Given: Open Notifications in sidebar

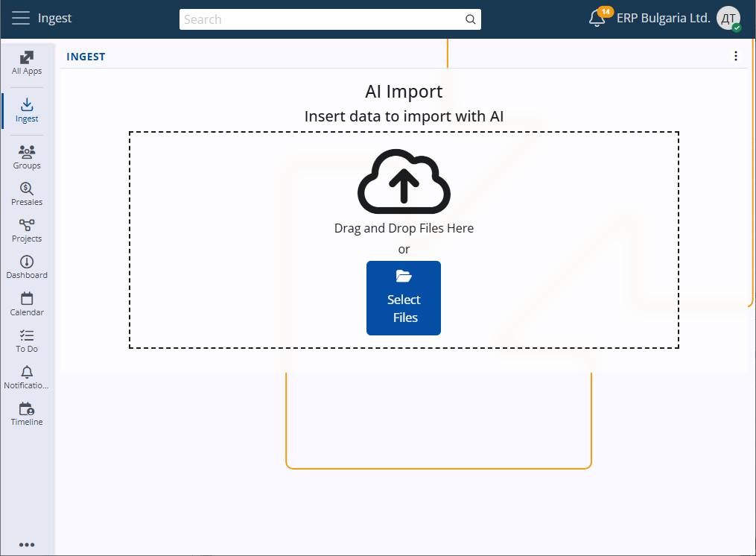Looking at the screenshot, I should point(27,377).
